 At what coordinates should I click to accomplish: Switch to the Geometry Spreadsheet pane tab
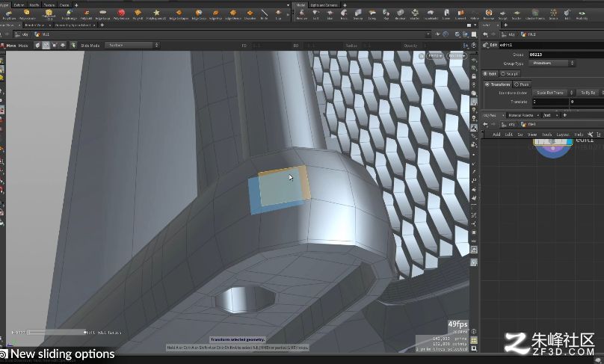tap(73, 25)
